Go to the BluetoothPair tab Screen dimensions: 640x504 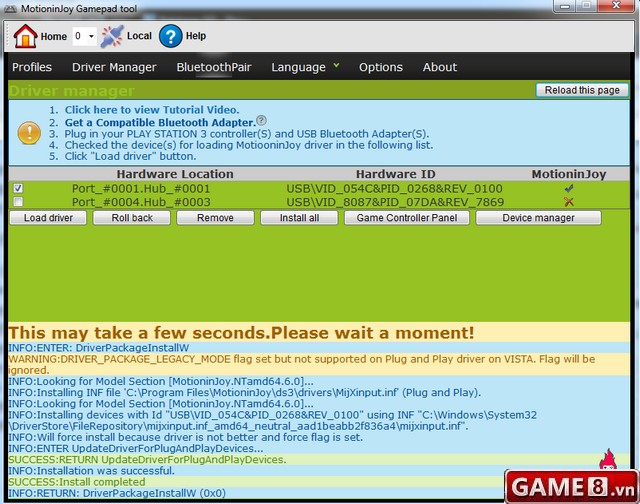point(214,67)
